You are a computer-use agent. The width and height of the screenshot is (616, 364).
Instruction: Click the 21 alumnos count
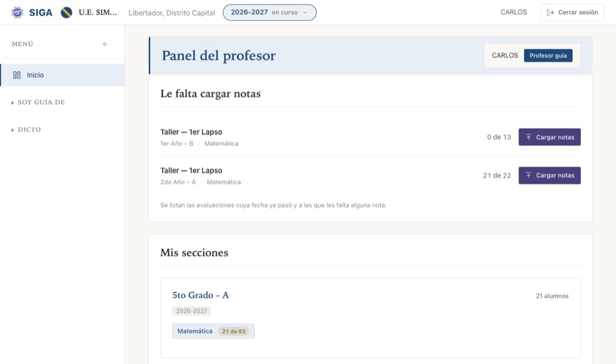point(552,296)
